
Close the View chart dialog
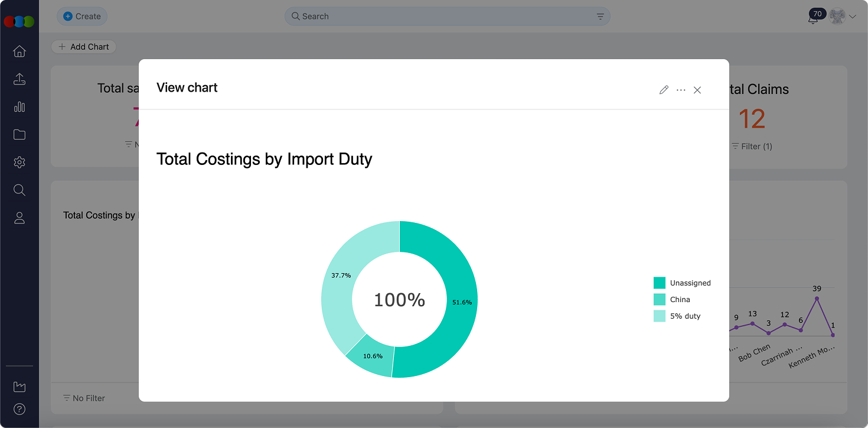[697, 90]
